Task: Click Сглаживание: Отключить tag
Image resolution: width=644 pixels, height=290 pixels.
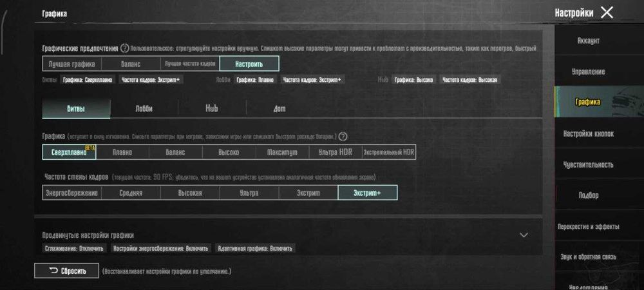Action: point(74,249)
